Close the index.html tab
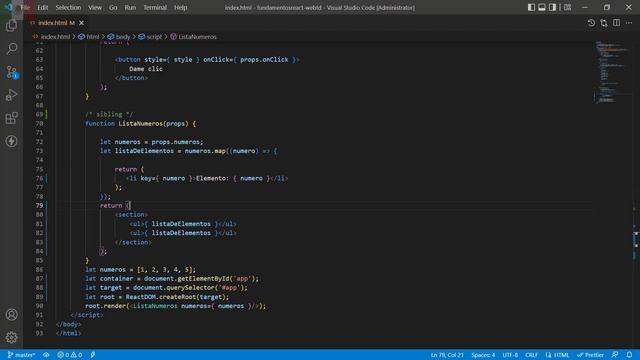 pyautogui.click(x=82, y=23)
